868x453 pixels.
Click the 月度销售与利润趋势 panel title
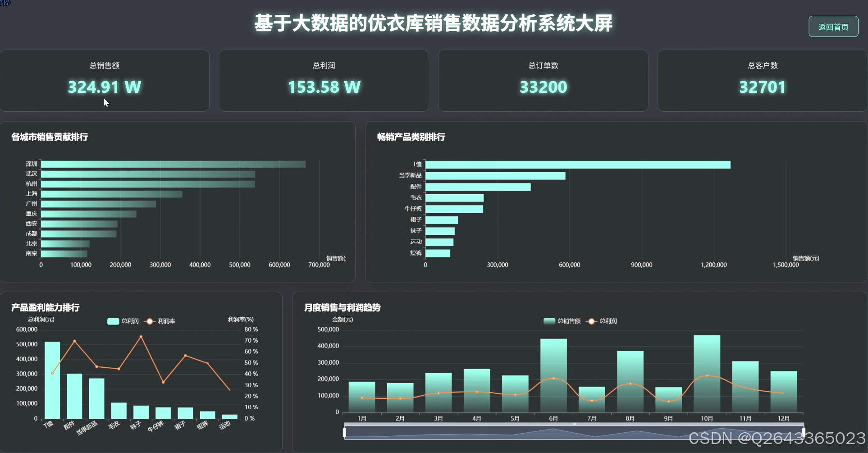coord(343,307)
